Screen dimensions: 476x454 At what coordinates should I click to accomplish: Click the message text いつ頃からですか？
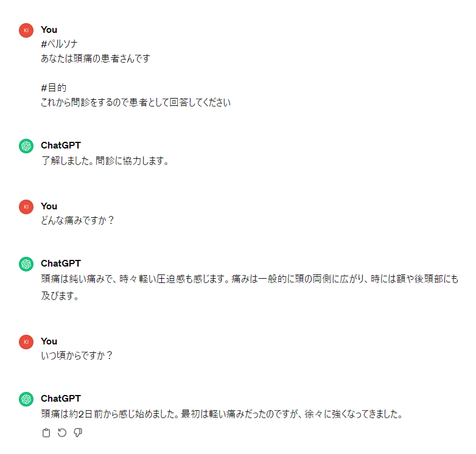click(x=77, y=355)
